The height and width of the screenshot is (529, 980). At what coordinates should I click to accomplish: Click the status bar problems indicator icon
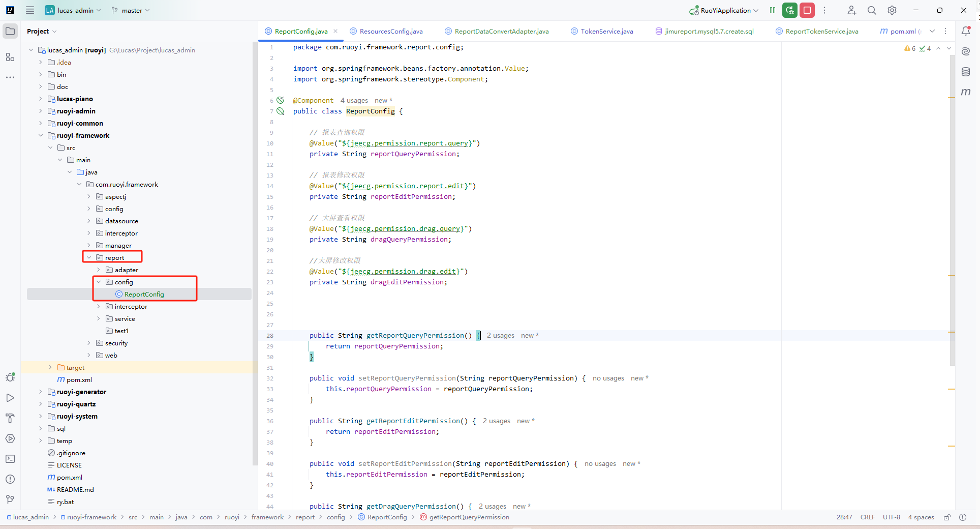pyautogui.click(x=963, y=517)
